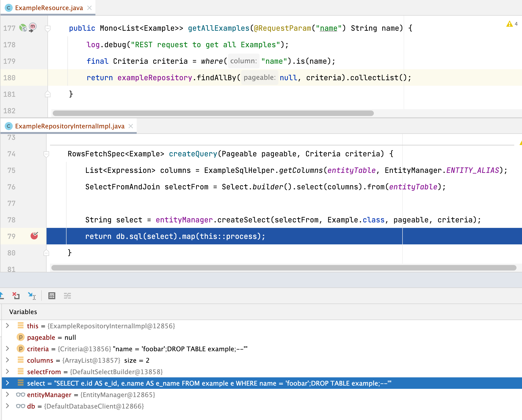The width and height of the screenshot is (522, 420).
Task: Switch to the ExampleResource.java tab
Action: 48,8
